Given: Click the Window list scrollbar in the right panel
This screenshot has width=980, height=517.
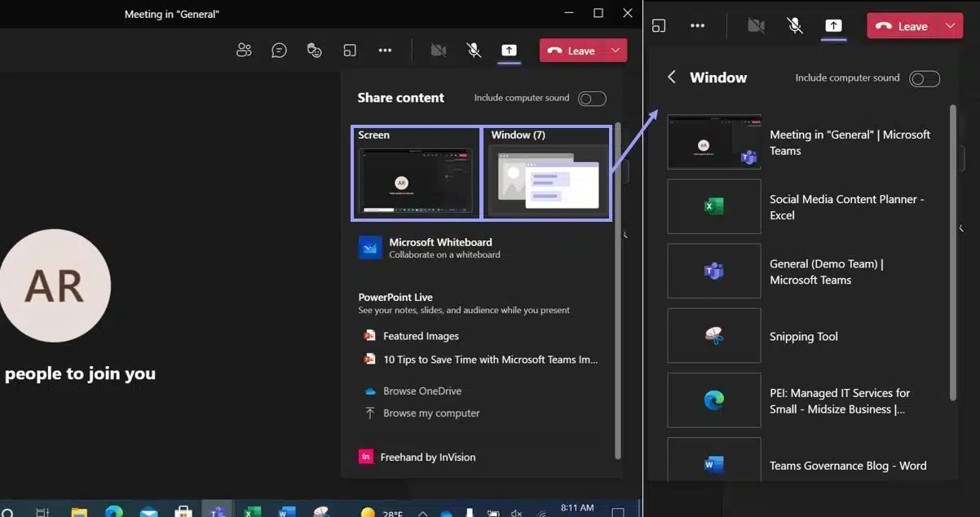Looking at the screenshot, I should pyautogui.click(x=953, y=253).
